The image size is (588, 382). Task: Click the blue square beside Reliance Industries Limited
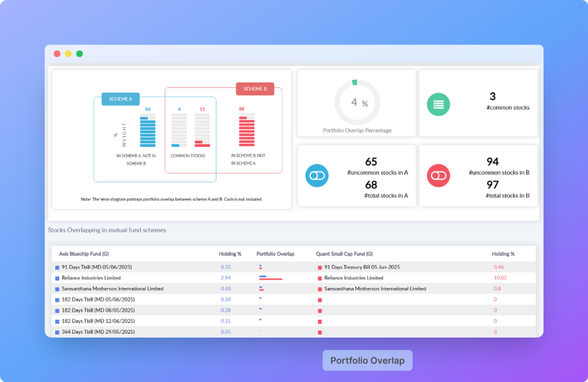pos(57,279)
